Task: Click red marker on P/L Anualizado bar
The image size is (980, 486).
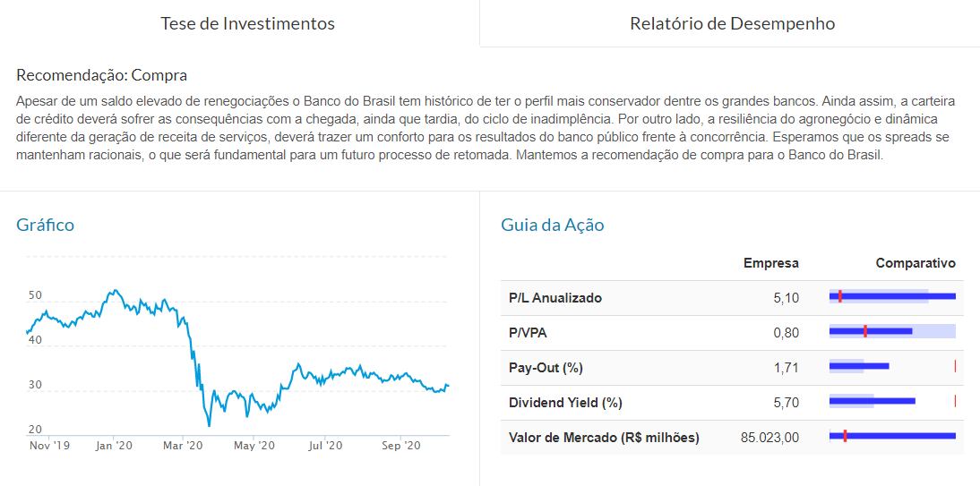Action: 840,296
